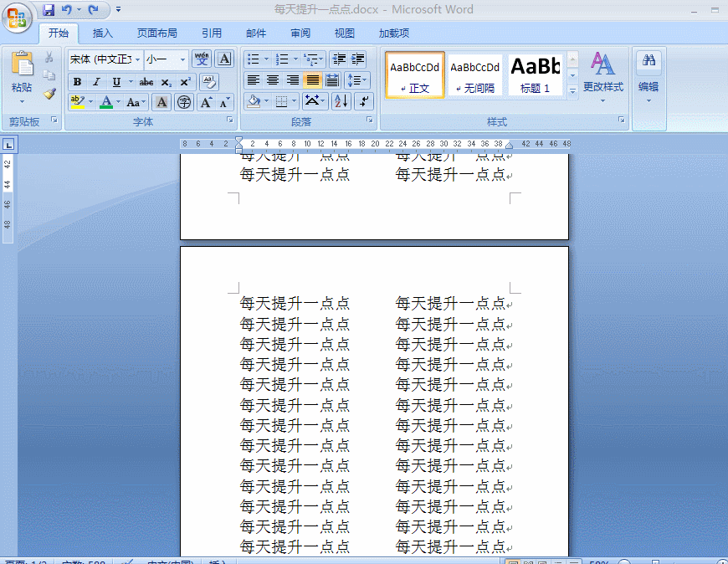Open the 剪贴板 pane launcher
The image size is (728, 564).
[54, 120]
